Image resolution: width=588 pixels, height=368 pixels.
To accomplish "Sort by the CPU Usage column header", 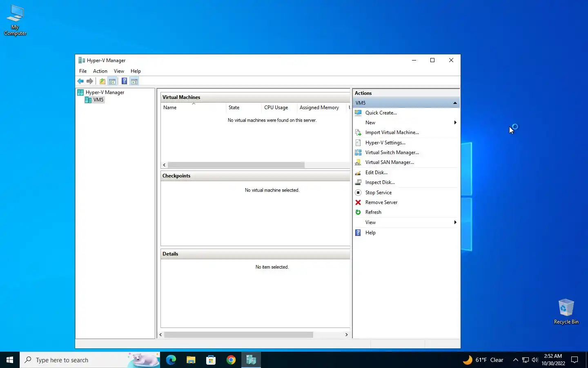I will pyautogui.click(x=279, y=108).
